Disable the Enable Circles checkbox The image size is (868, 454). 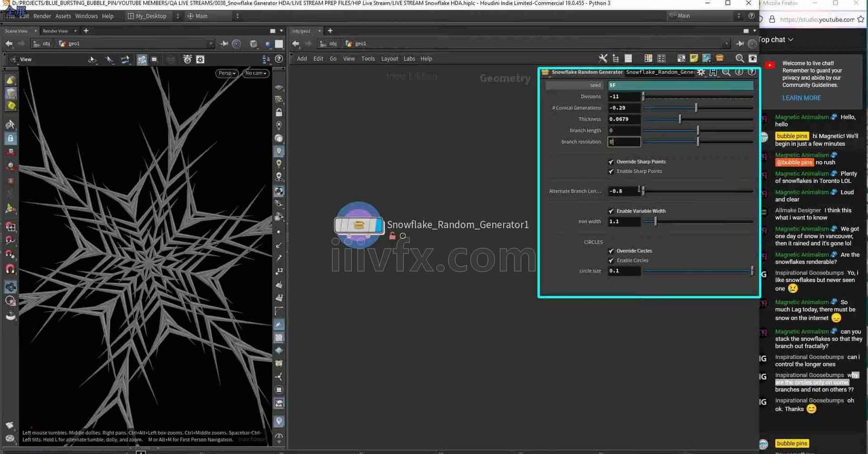pyautogui.click(x=612, y=261)
